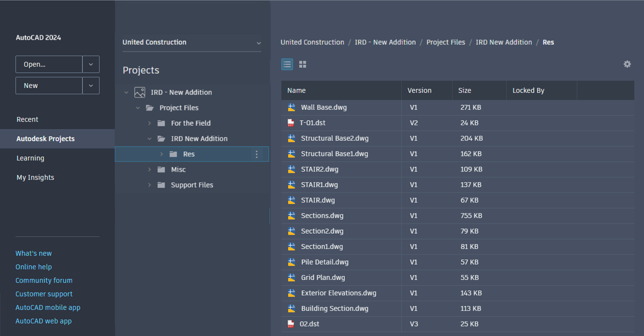Click the Misc folder icon

click(x=161, y=170)
